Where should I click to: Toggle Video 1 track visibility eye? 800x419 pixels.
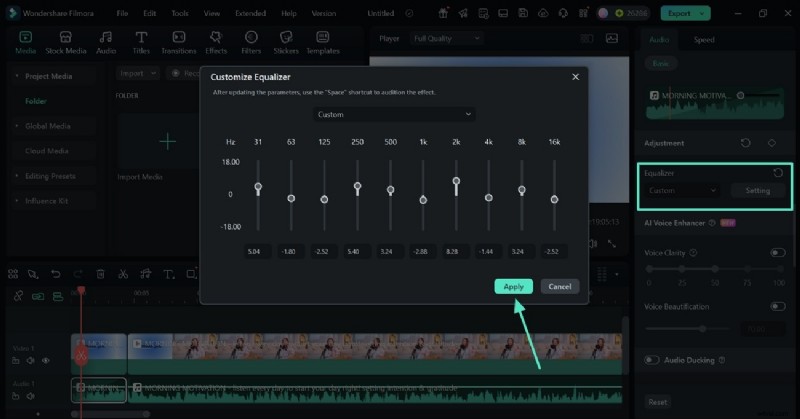tap(46, 361)
